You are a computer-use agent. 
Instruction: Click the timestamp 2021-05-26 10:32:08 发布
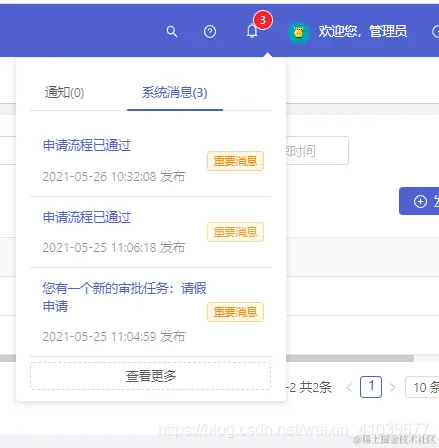114,176
